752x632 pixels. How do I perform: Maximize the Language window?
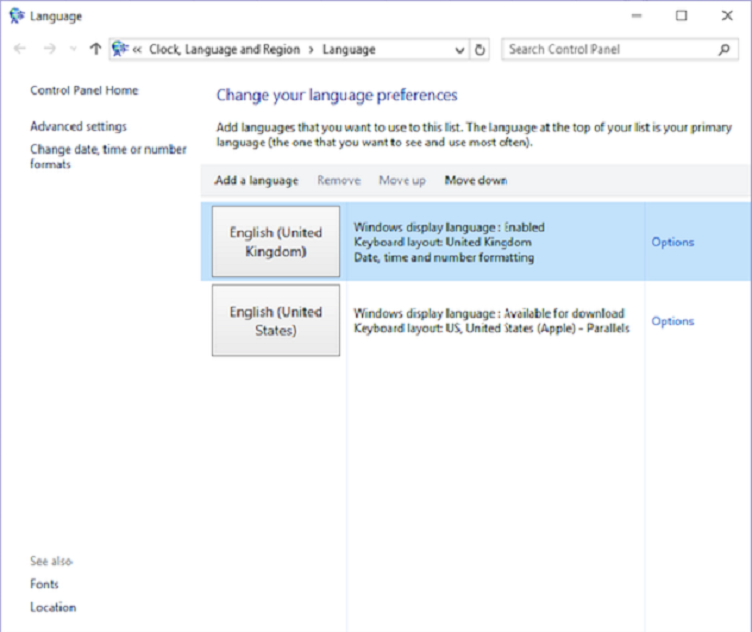point(682,16)
